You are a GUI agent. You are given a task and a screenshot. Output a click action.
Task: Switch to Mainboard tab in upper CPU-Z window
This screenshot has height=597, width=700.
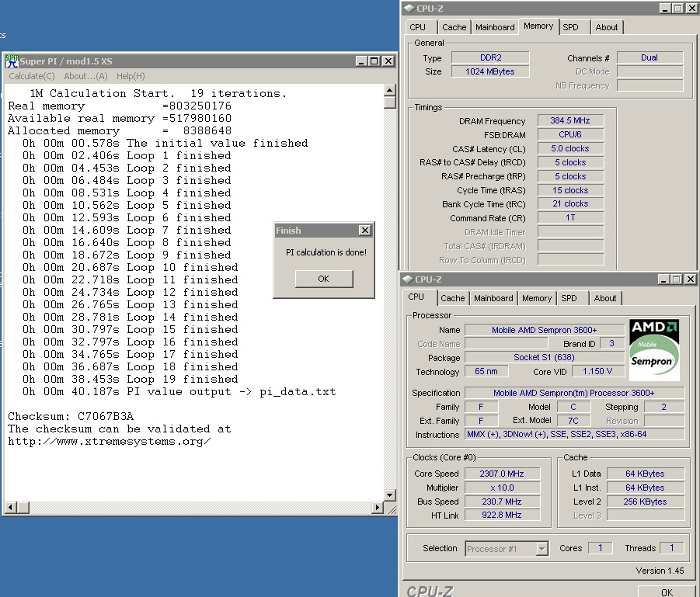click(x=495, y=27)
